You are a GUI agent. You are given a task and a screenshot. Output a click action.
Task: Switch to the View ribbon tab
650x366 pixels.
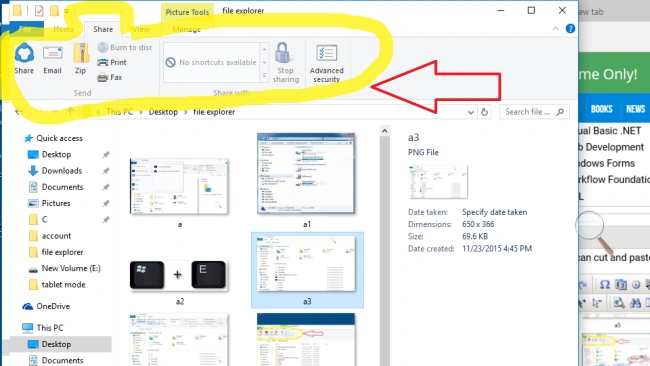coord(141,29)
